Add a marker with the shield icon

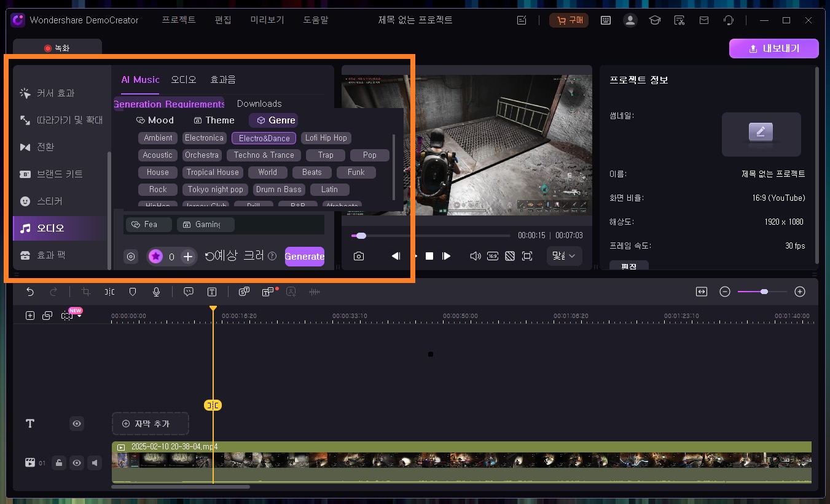point(132,292)
